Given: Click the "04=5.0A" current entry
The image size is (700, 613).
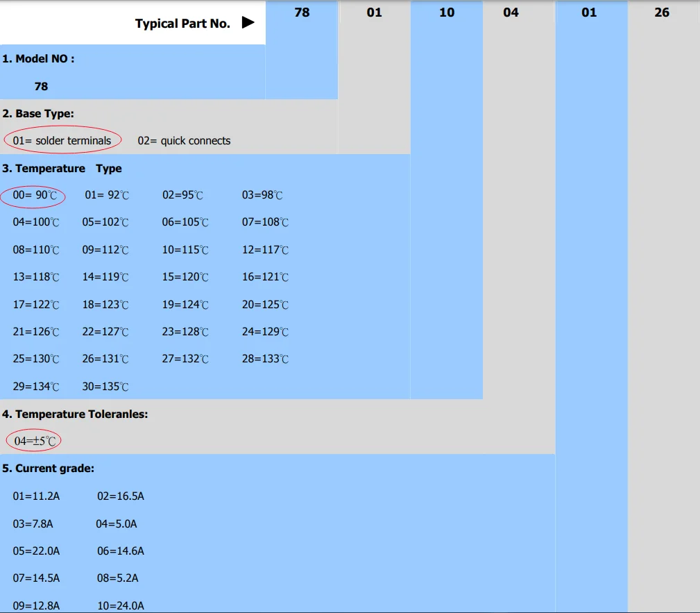Looking at the screenshot, I should 117,523.
